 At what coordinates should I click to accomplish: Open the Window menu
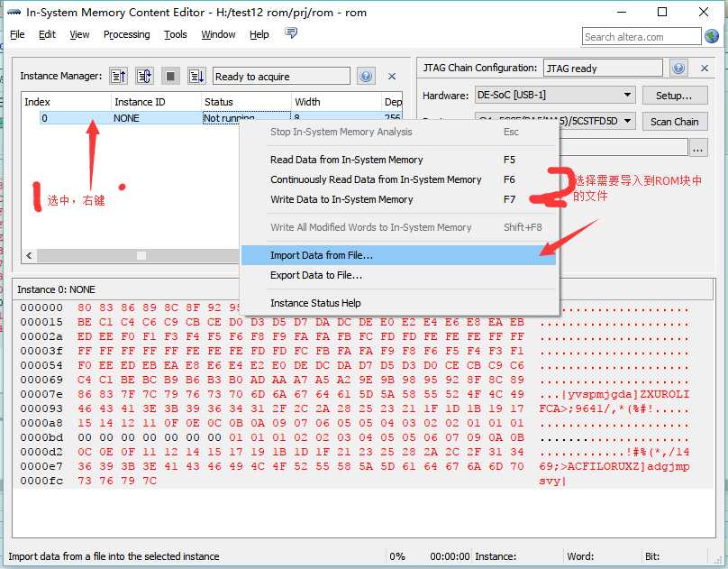(x=218, y=34)
